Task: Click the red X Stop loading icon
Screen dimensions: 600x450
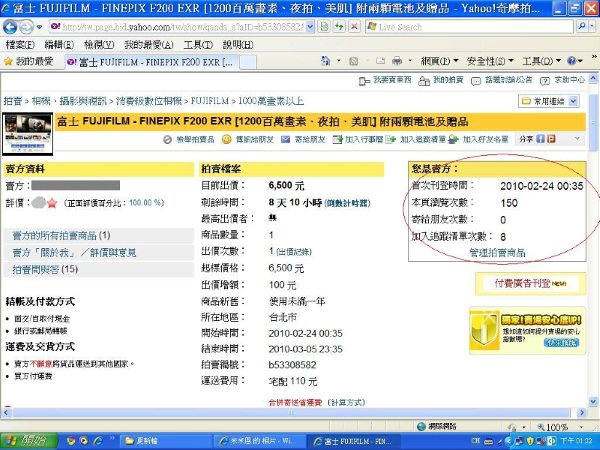Action: [355, 27]
